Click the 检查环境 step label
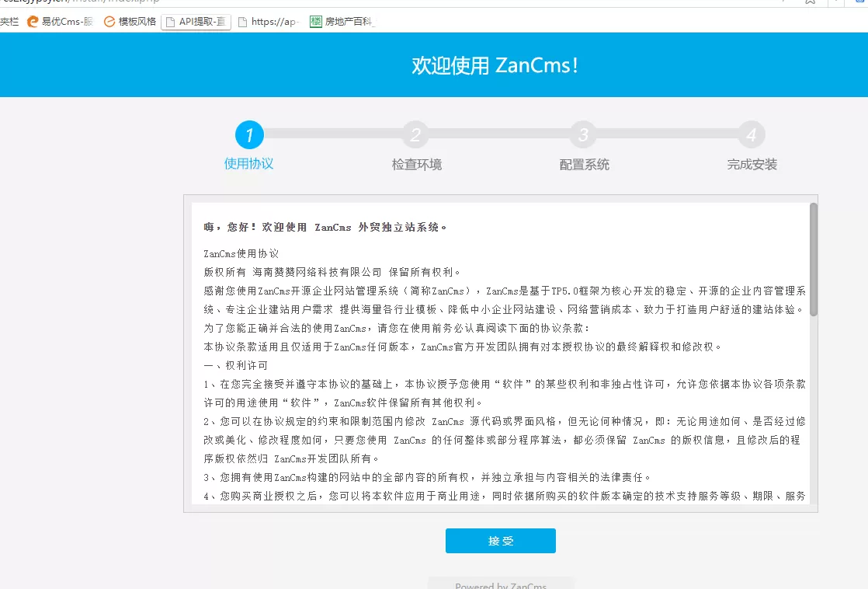The image size is (868, 589). point(416,165)
